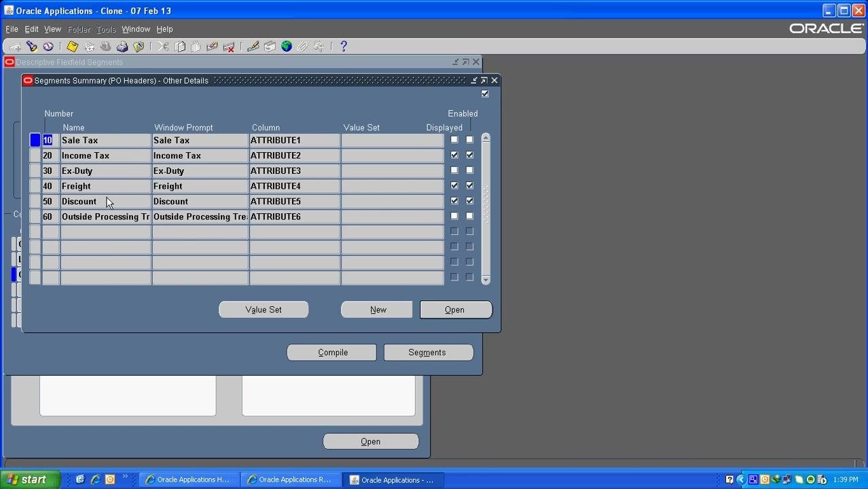Click Internet Explorer quick launch icon
868x489 pixels.
(x=95, y=479)
